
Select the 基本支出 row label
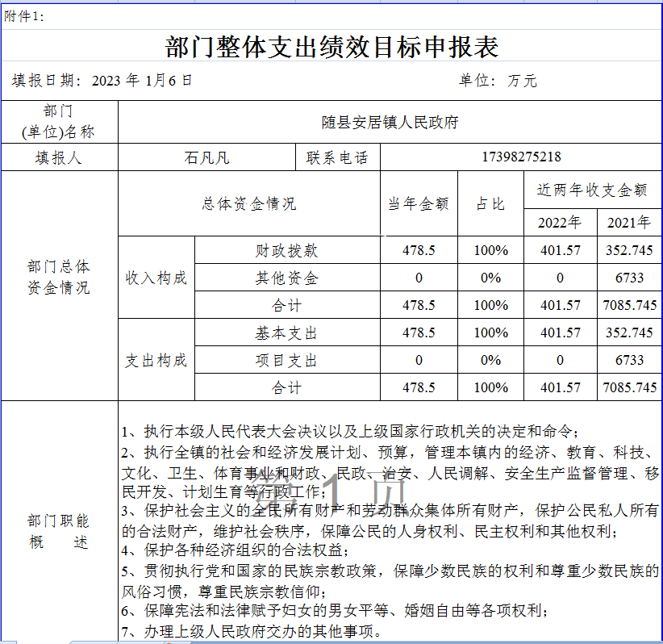[287, 332]
